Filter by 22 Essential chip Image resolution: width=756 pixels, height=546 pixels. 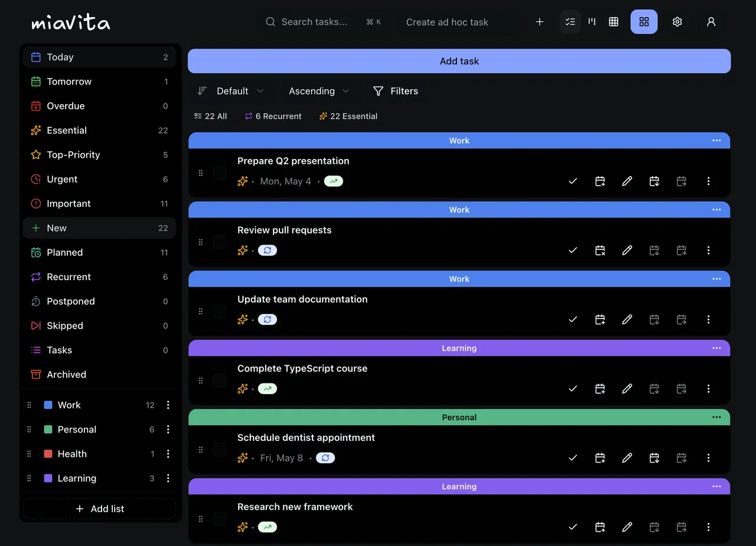348,116
